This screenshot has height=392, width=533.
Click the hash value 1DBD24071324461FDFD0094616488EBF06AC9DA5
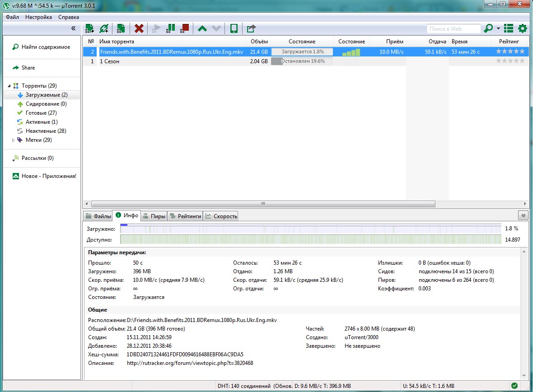coord(185,355)
